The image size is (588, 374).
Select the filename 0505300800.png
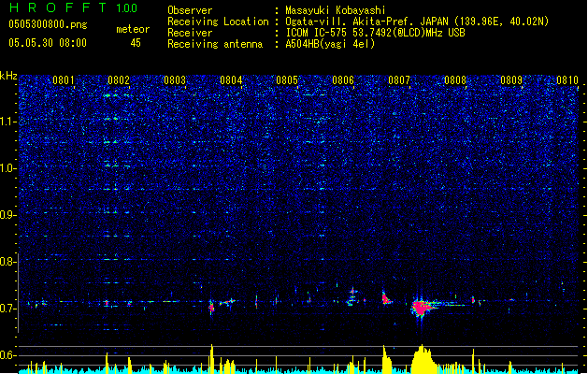pos(48,24)
